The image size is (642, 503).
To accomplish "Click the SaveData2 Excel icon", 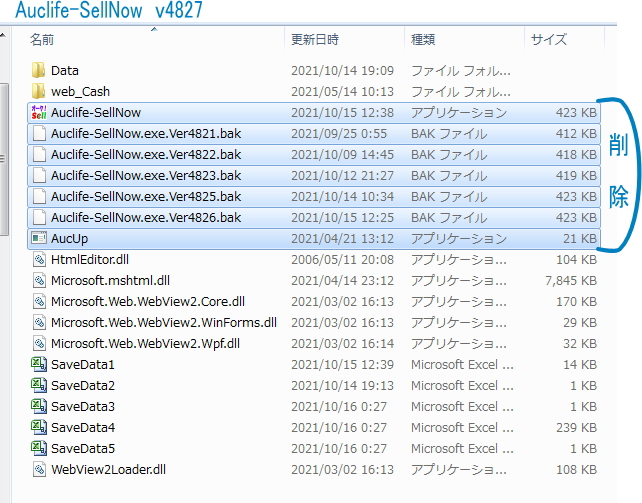I will tap(39, 386).
